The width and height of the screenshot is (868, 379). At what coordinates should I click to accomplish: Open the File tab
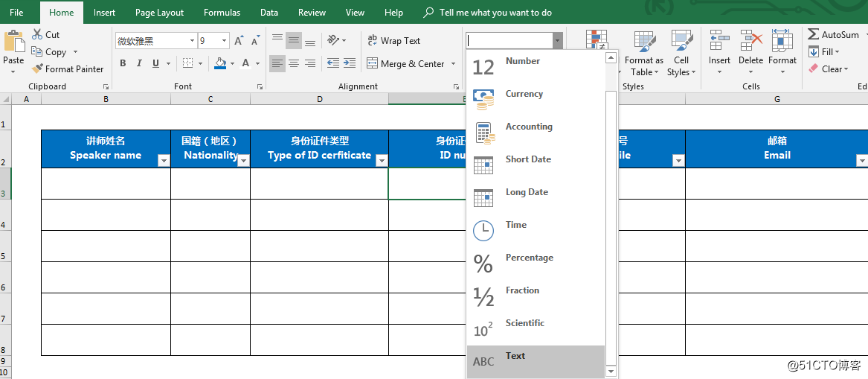(x=16, y=12)
